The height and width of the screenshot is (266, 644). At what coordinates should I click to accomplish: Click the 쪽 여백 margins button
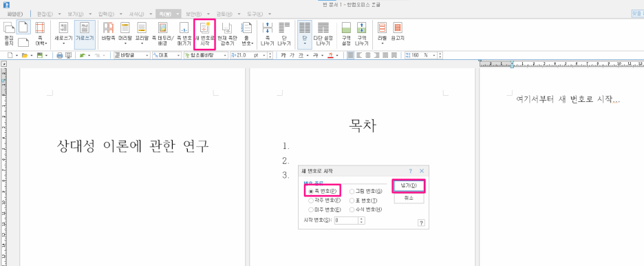point(40,34)
